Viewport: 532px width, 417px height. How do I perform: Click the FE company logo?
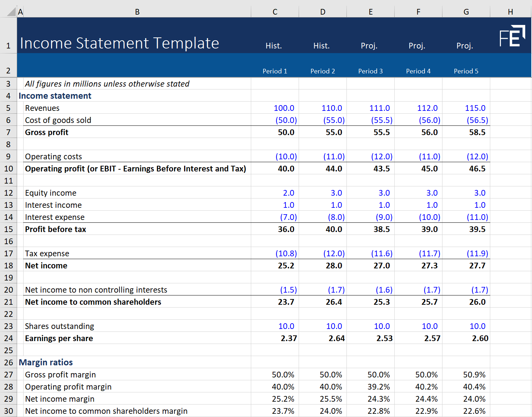click(x=513, y=35)
